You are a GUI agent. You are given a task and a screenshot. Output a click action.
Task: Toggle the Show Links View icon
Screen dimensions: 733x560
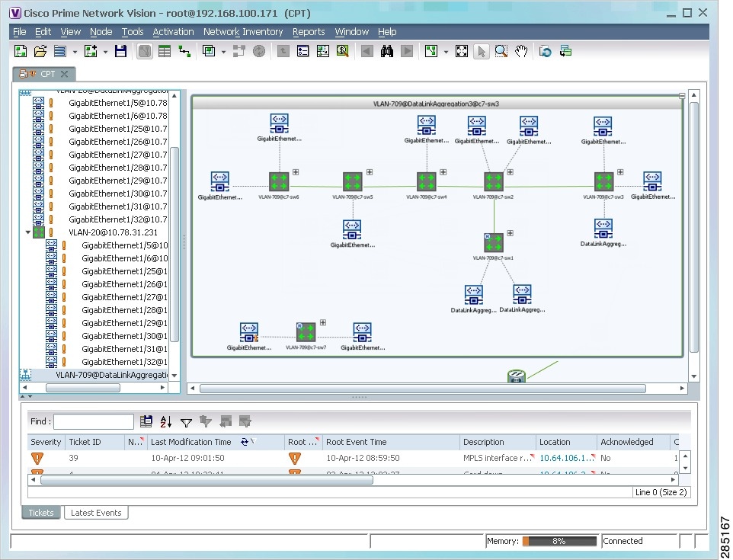coord(184,51)
